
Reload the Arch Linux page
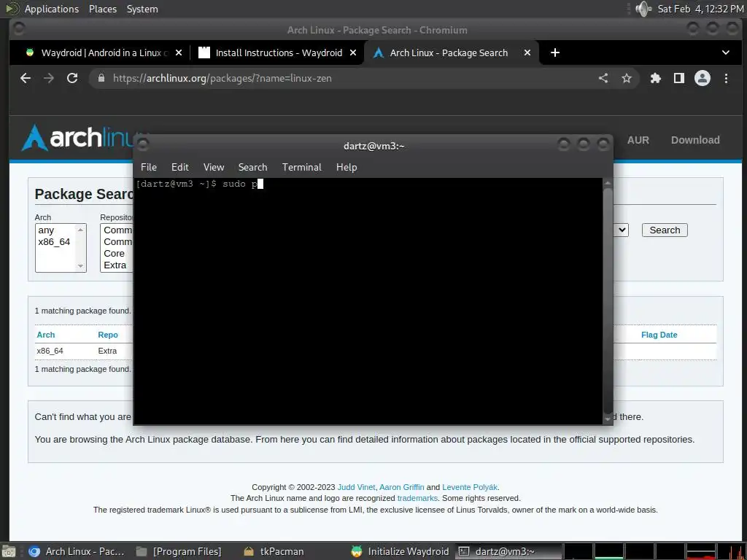(72, 78)
